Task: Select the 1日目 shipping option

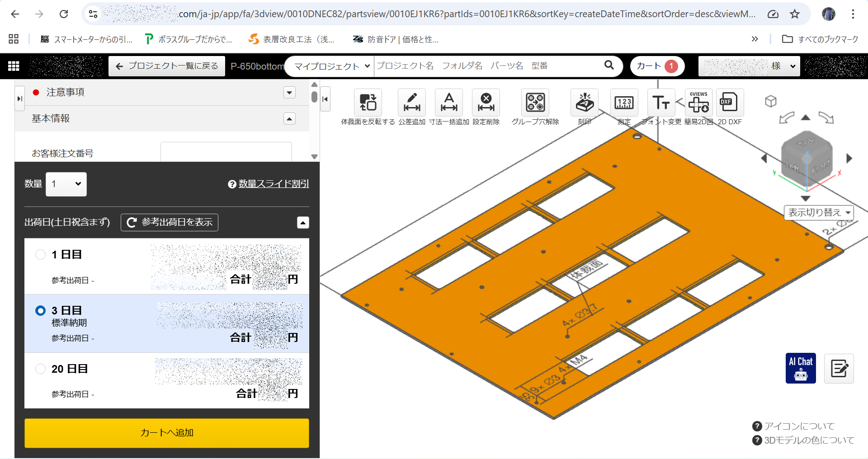Action: pyautogui.click(x=41, y=255)
